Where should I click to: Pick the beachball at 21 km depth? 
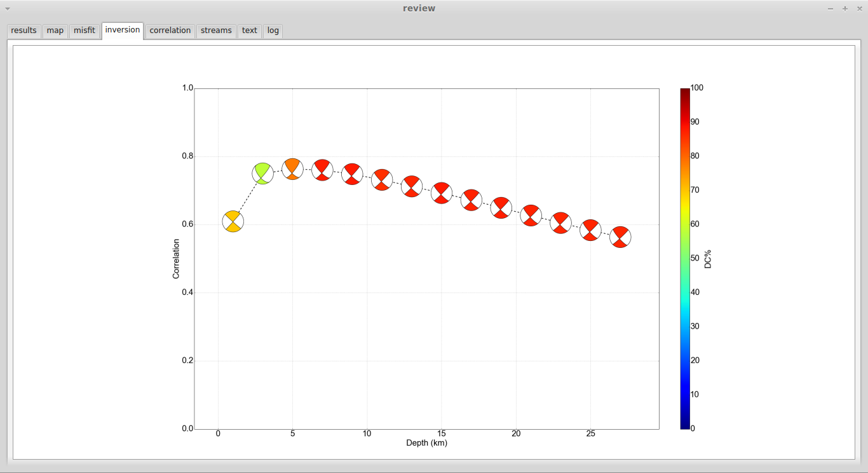tap(531, 216)
